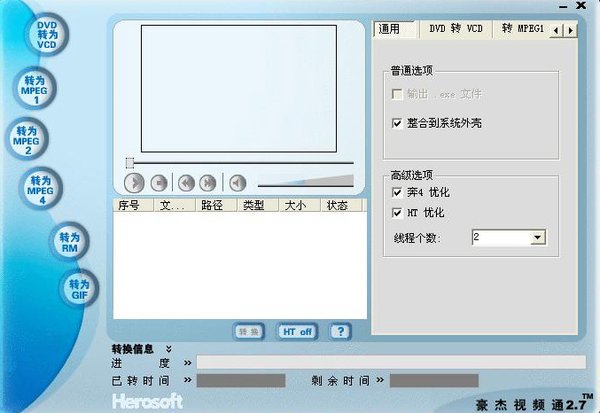Click the 进度 progress bar

click(x=391, y=362)
